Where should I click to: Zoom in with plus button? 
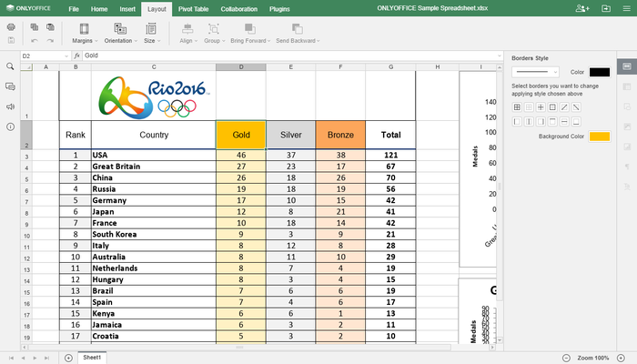[x=622, y=358]
